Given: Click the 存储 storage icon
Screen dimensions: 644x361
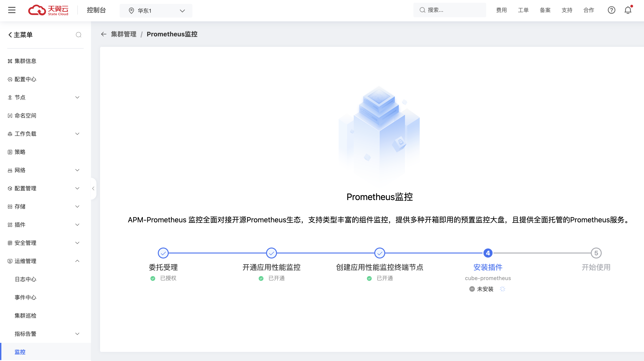Looking at the screenshot, I should point(10,207).
